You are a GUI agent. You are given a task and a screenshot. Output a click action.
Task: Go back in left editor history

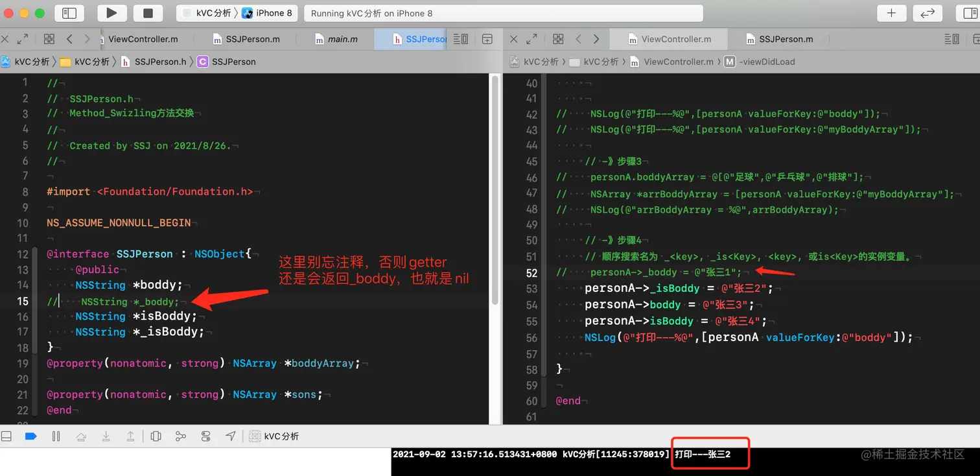pos(69,39)
